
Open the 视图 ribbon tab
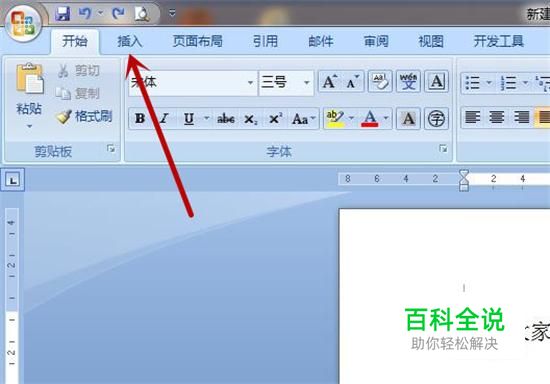[x=431, y=41]
